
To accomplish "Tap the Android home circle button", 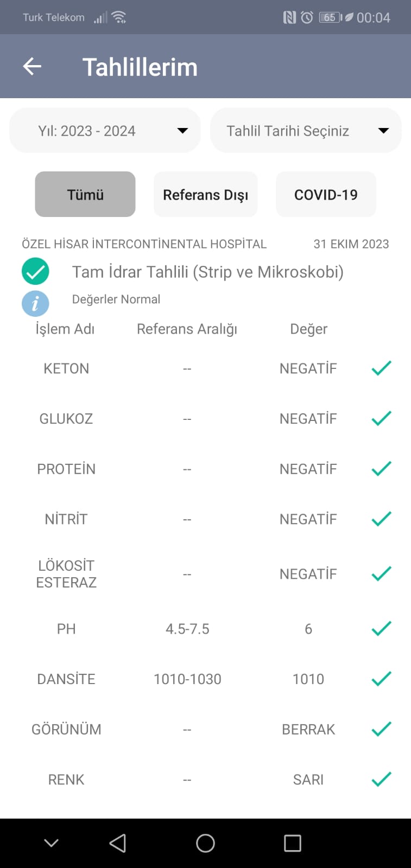I will [205, 843].
